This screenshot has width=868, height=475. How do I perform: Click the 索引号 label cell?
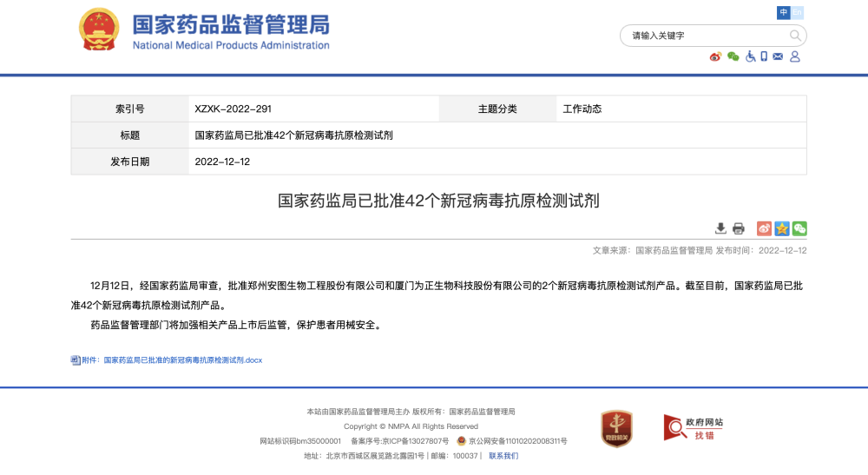(129, 109)
